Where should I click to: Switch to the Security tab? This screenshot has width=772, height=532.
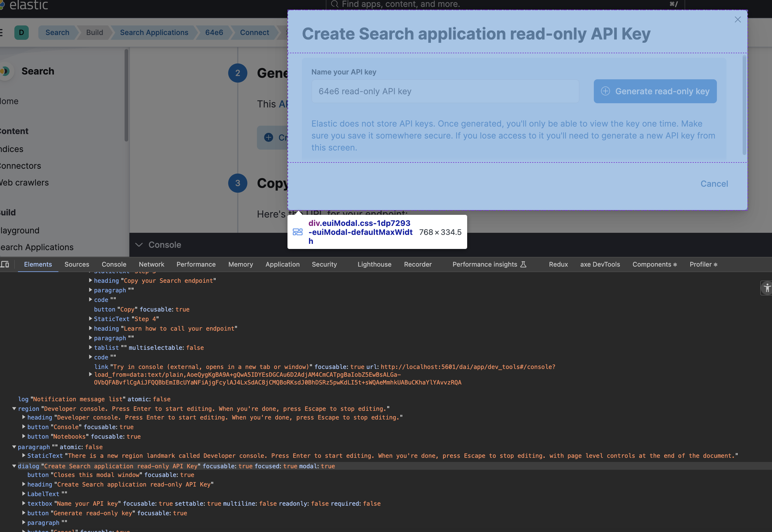point(324,264)
